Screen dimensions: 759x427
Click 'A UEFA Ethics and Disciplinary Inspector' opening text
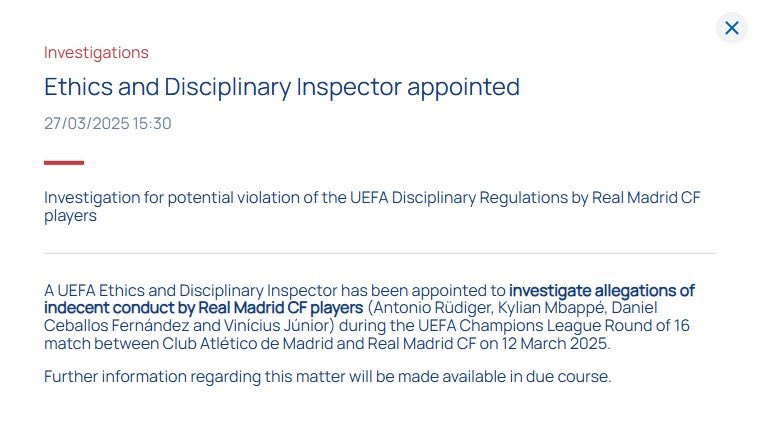tap(191, 290)
